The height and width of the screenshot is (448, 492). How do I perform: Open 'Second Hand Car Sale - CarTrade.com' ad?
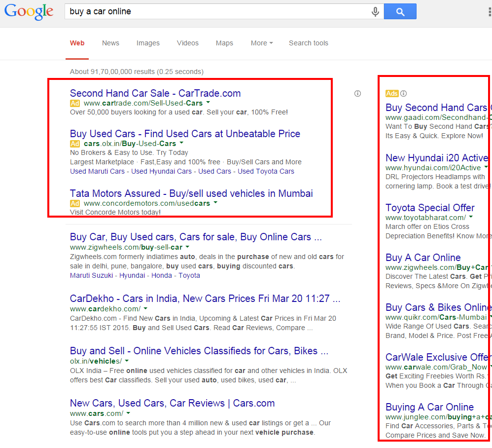[x=155, y=93]
